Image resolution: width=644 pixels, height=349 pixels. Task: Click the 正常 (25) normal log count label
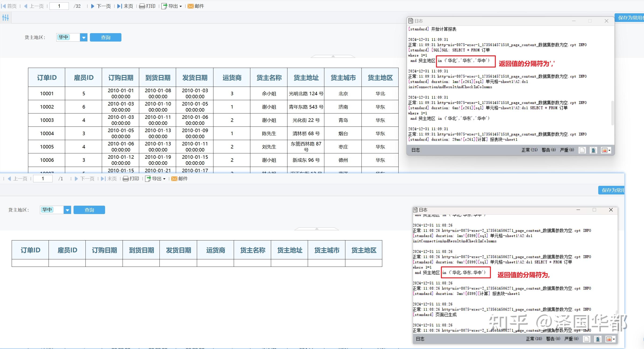tap(529, 150)
